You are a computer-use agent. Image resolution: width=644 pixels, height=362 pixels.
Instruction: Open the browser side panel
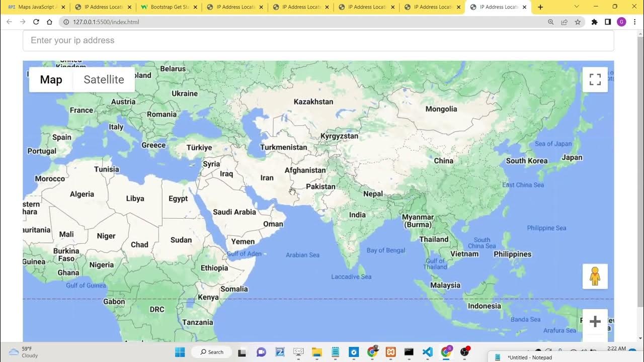[608, 22]
